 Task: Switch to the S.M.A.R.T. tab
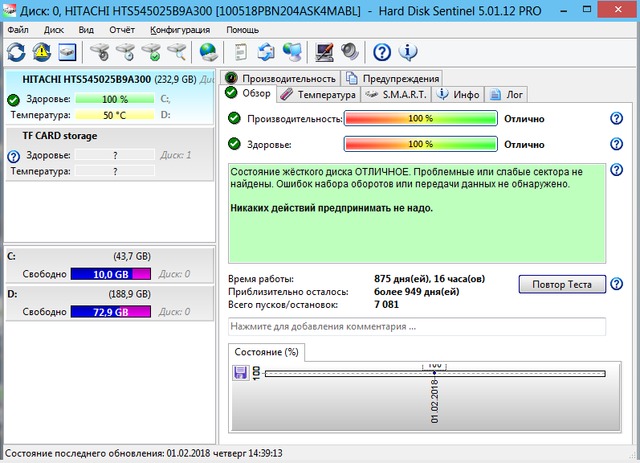pos(397,95)
